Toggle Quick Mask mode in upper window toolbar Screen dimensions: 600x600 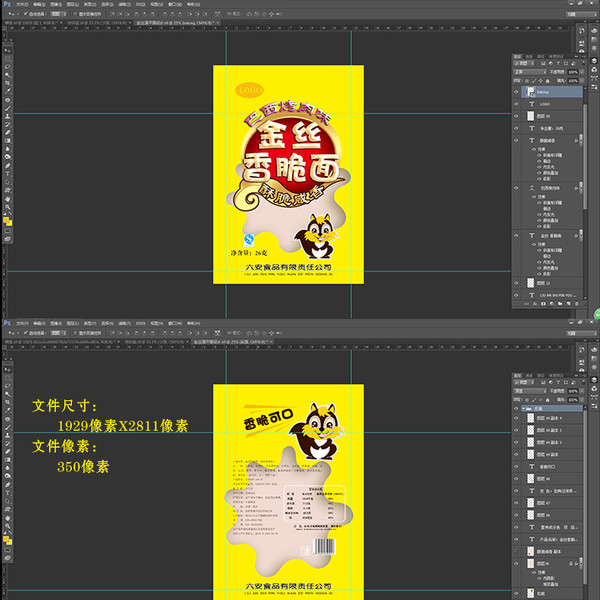tap(7, 231)
